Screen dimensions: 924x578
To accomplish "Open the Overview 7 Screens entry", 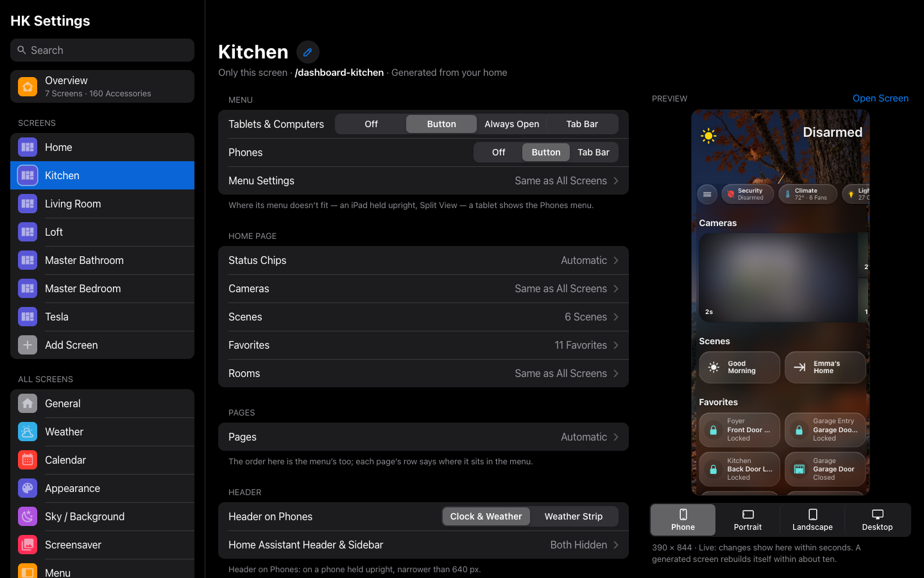I will (x=102, y=87).
